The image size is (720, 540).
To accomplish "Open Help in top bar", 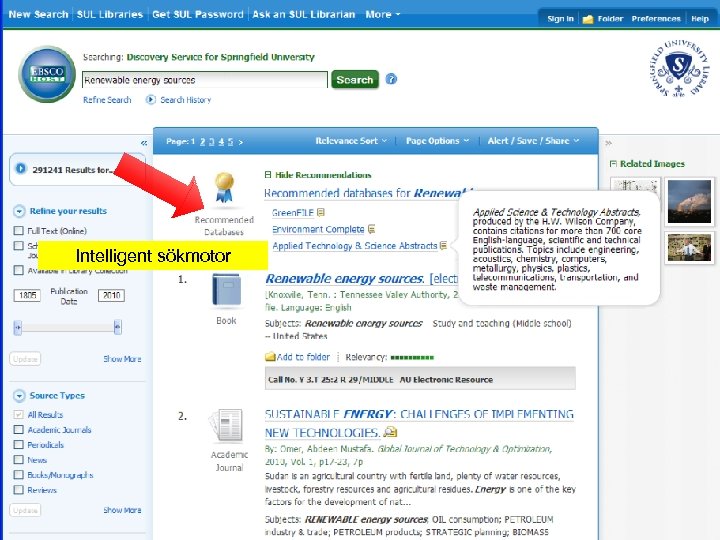I will (700, 19).
